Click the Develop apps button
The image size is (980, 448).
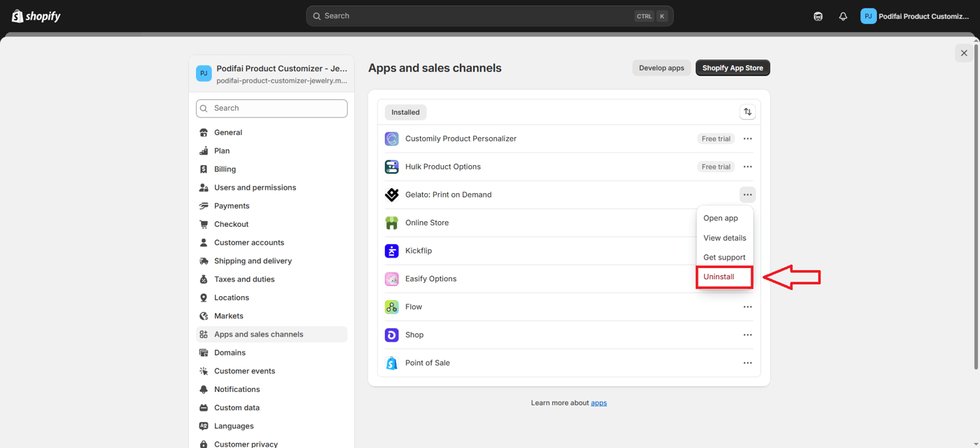click(x=661, y=68)
